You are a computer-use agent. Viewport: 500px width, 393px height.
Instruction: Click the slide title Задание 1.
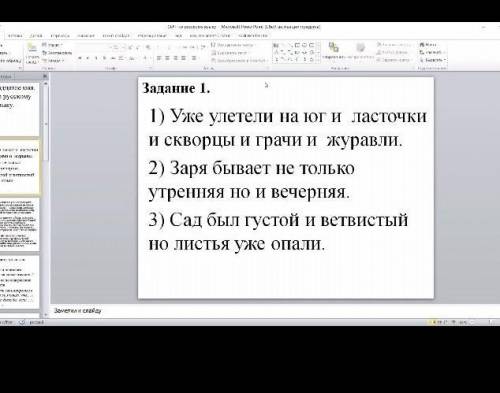click(x=176, y=89)
